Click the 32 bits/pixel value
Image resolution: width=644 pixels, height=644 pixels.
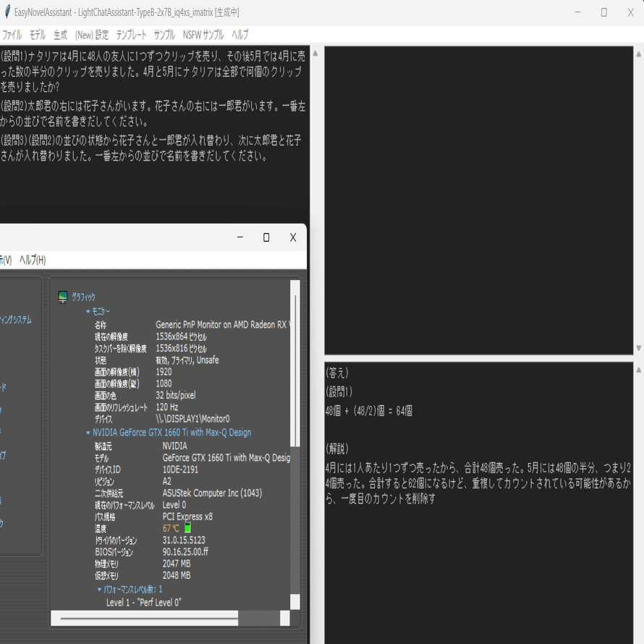pyautogui.click(x=175, y=396)
